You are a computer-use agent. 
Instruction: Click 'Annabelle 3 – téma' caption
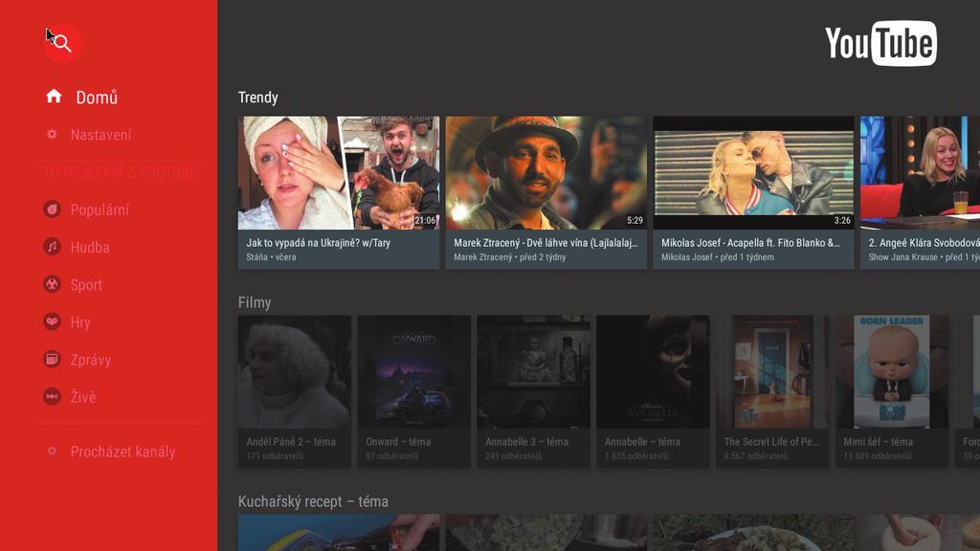click(x=527, y=442)
